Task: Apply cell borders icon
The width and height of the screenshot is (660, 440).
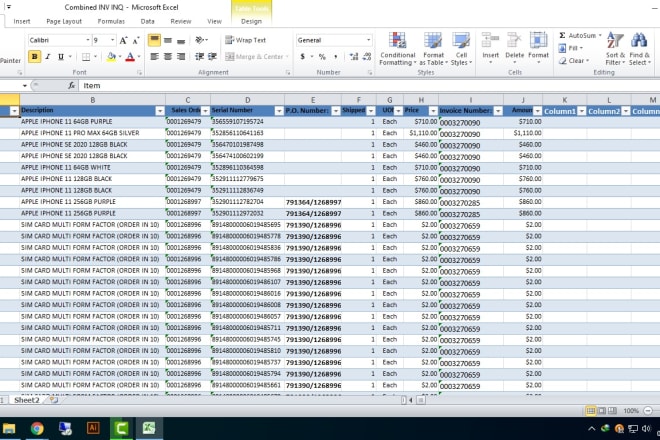Action: click(x=86, y=56)
